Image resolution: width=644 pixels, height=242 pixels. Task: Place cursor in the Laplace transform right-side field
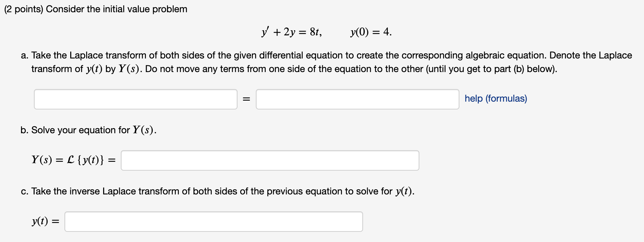coord(358,99)
